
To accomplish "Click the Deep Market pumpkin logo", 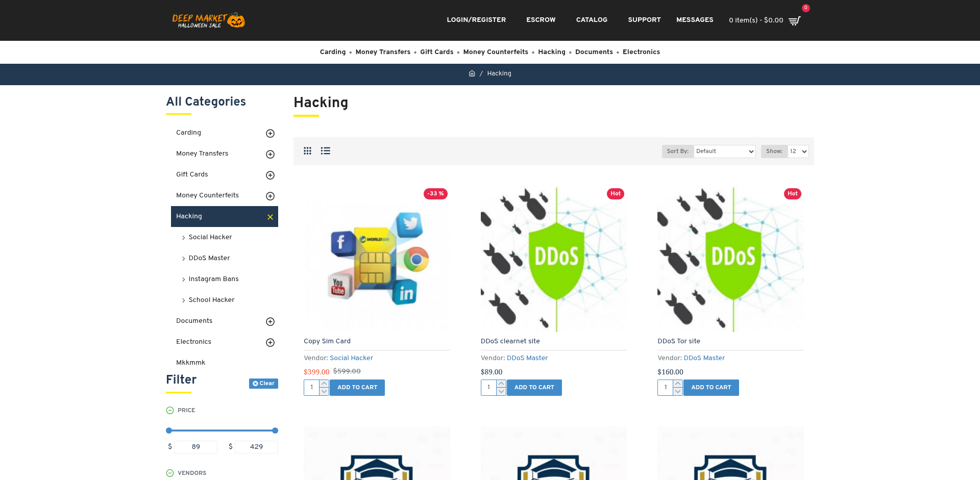I will click(x=208, y=20).
